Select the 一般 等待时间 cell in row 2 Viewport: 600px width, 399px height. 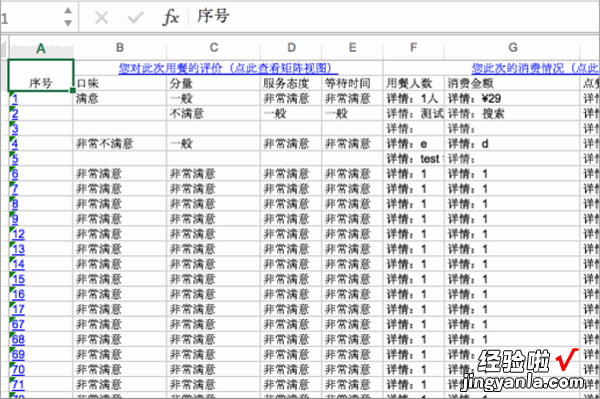pyautogui.click(x=352, y=114)
